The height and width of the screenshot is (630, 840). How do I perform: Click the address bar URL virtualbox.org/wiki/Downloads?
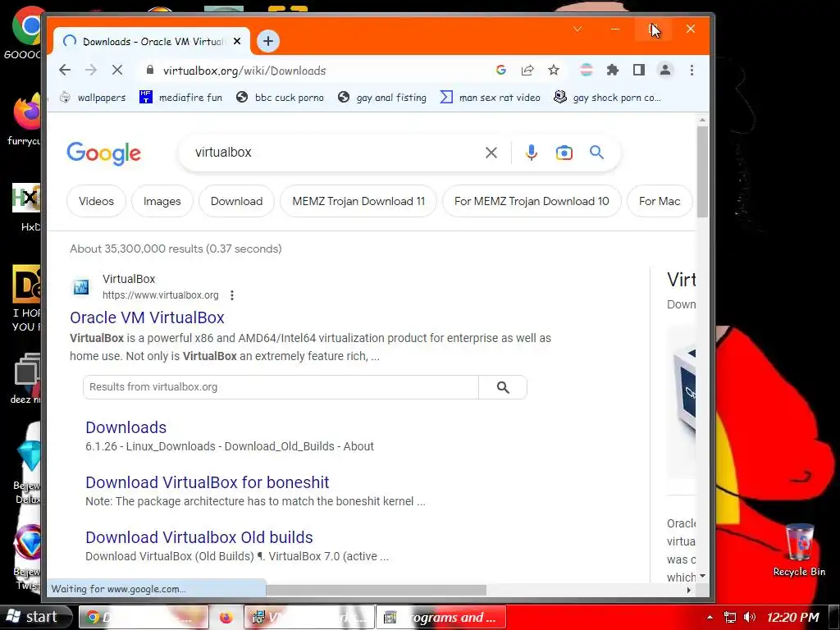(x=244, y=71)
